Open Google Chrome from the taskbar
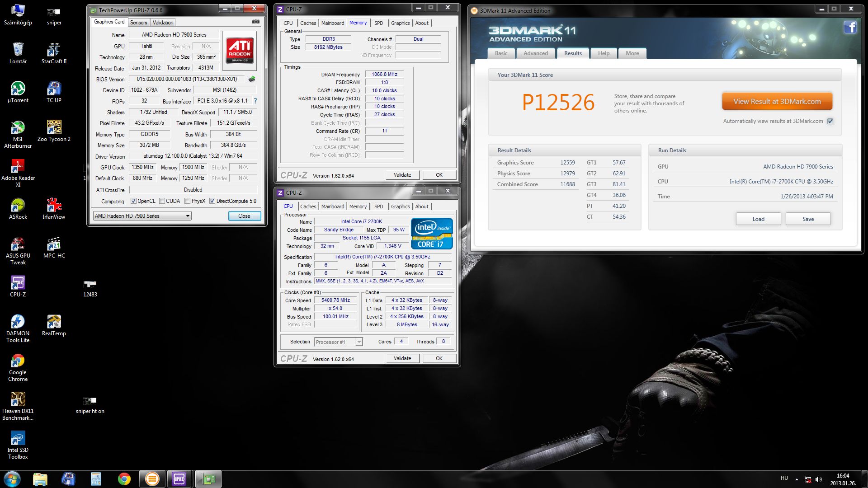868x488 pixels. [x=124, y=479]
